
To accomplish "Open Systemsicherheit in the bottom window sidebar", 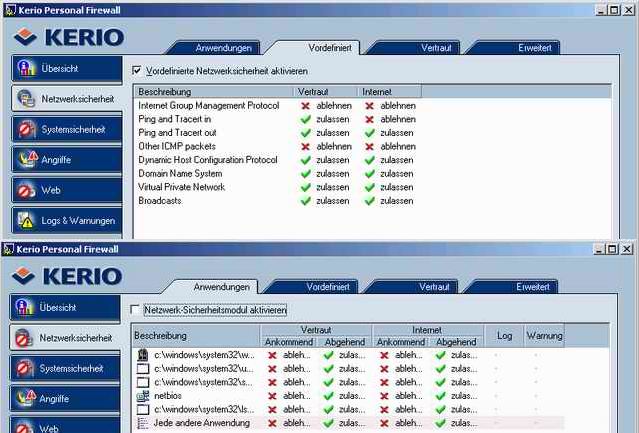I will click(x=65, y=369).
